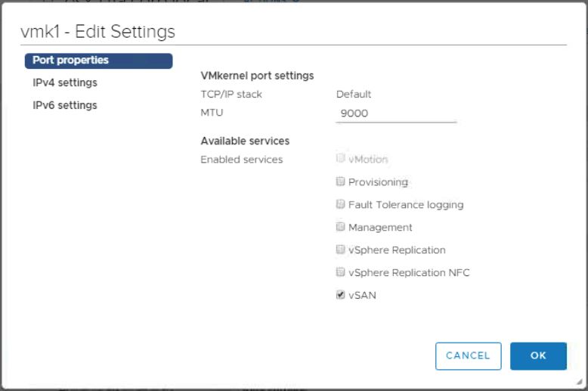Tick the Provisioning checkbox
The height and width of the screenshot is (391, 588).
tap(341, 182)
